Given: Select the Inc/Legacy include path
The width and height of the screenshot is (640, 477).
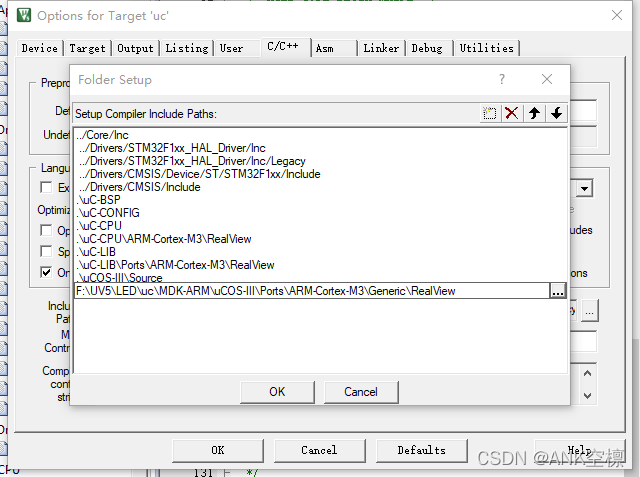Looking at the screenshot, I should (x=320, y=161).
